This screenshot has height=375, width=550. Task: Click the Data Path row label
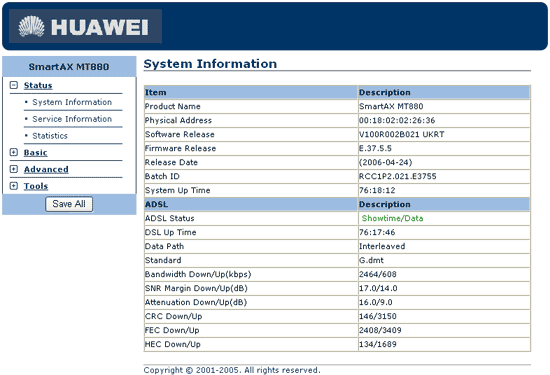click(x=164, y=246)
